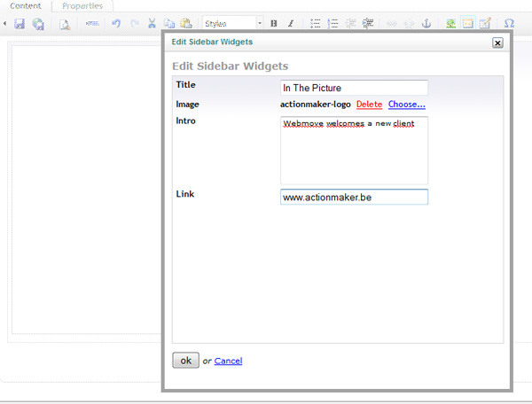Click the Save icon in the toolbar
Image resolution: width=532 pixels, height=404 pixels.
(19, 24)
